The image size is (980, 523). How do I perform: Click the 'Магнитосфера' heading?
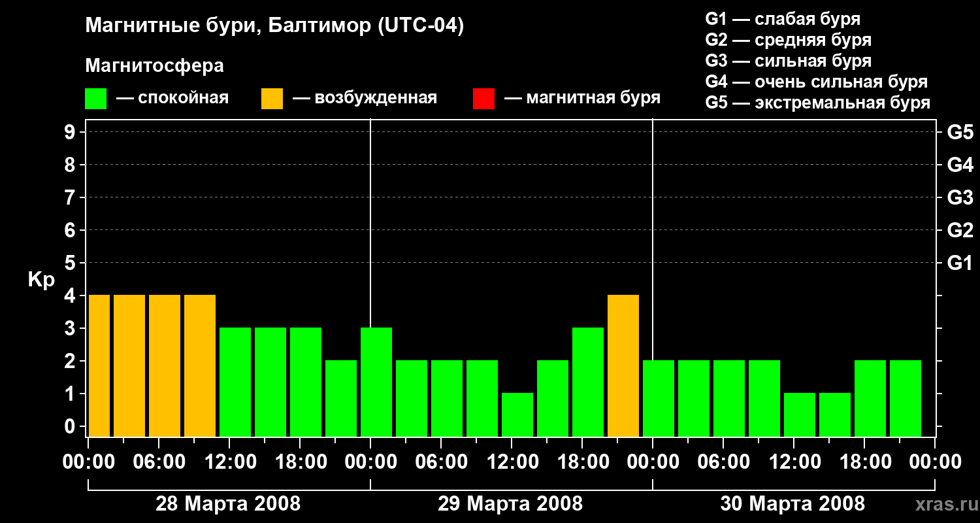[x=155, y=66]
